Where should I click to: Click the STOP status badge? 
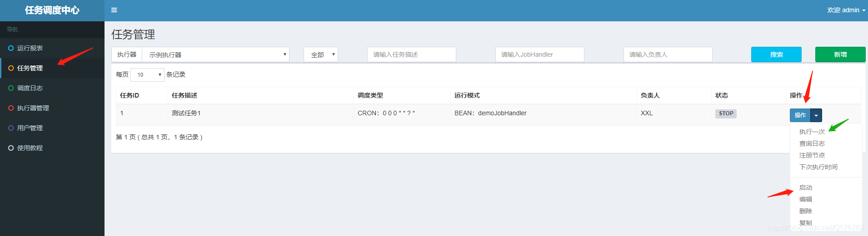pyautogui.click(x=726, y=113)
